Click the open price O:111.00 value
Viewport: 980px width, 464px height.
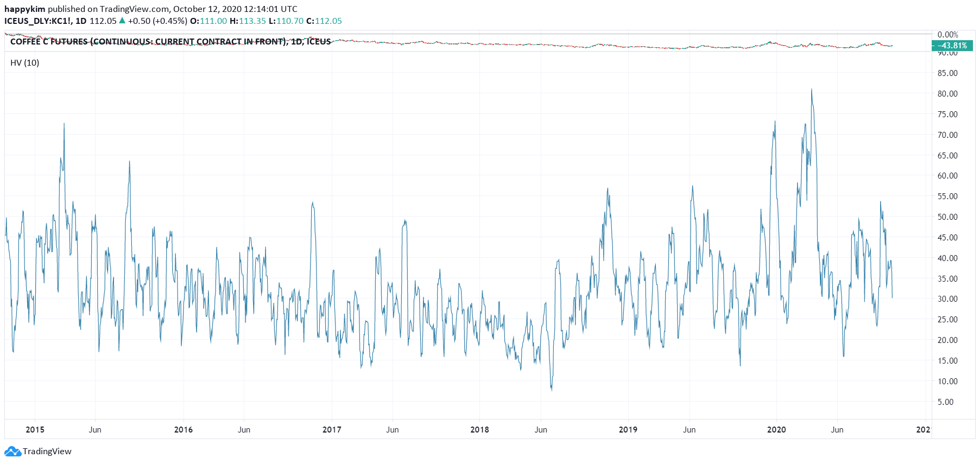pos(208,21)
